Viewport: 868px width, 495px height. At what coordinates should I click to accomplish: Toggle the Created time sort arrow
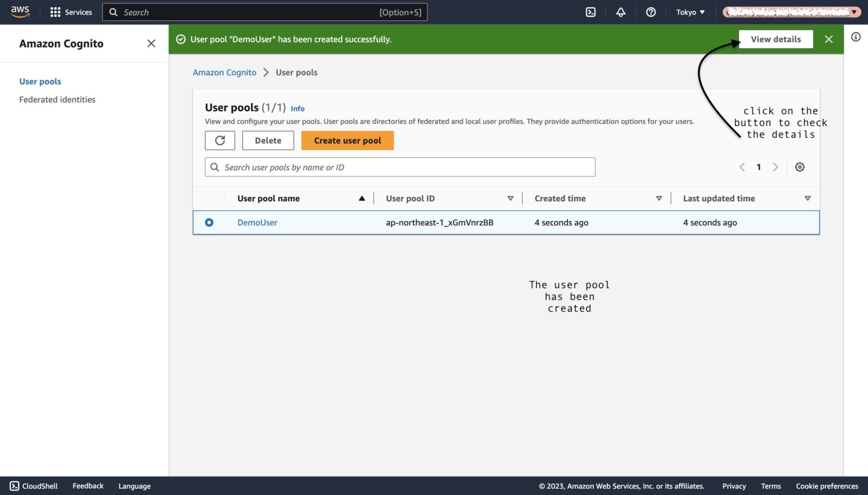(x=659, y=198)
